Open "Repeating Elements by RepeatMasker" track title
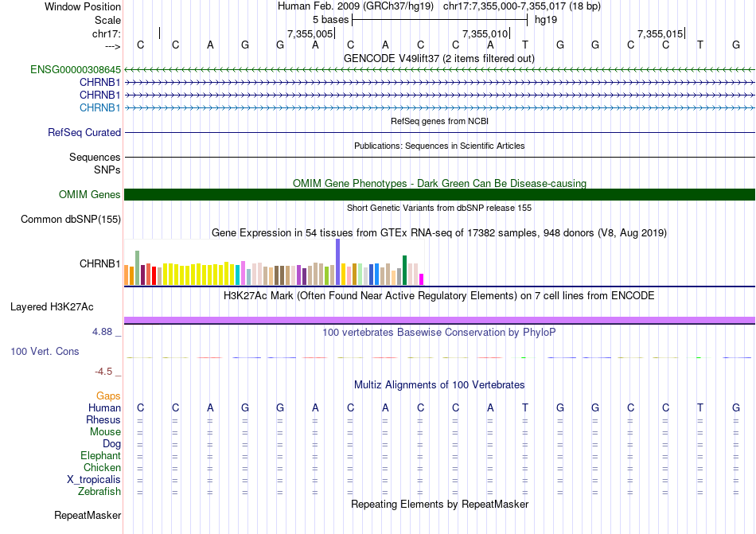The height and width of the screenshot is (534, 756). 439,504
